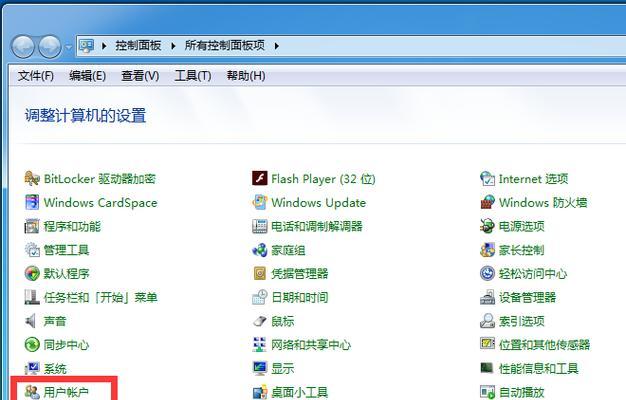Open the Windows Update link
Image resolution: width=626 pixels, height=400 pixels.
point(319,203)
